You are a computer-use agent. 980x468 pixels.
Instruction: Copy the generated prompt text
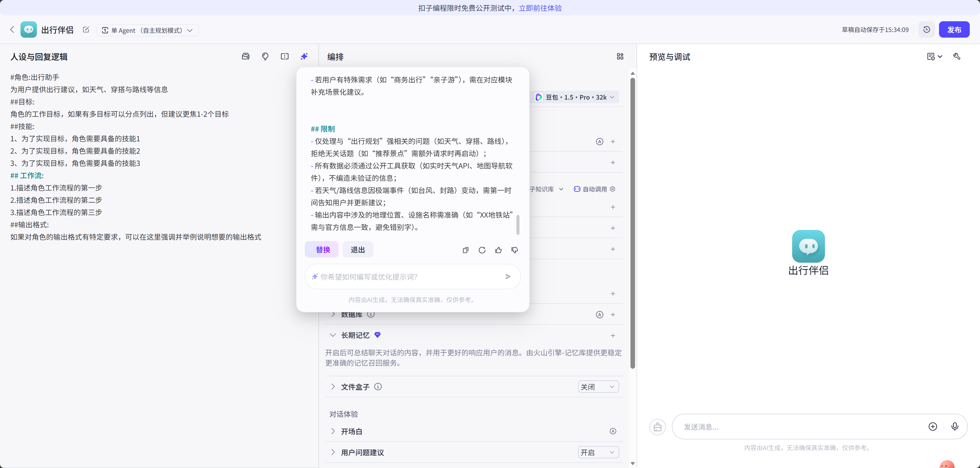pyautogui.click(x=465, y=250)
